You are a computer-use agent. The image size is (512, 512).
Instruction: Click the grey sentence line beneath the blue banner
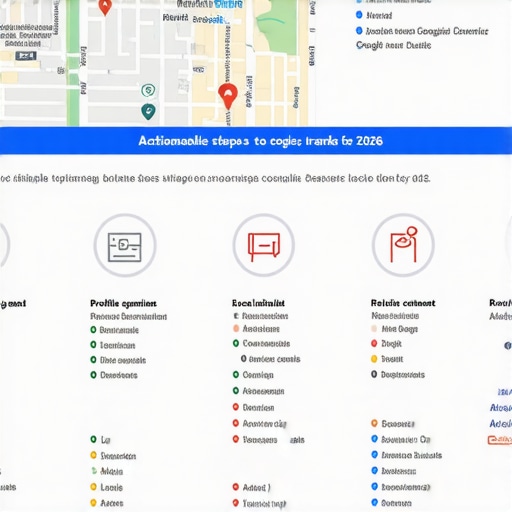(215, 179)
